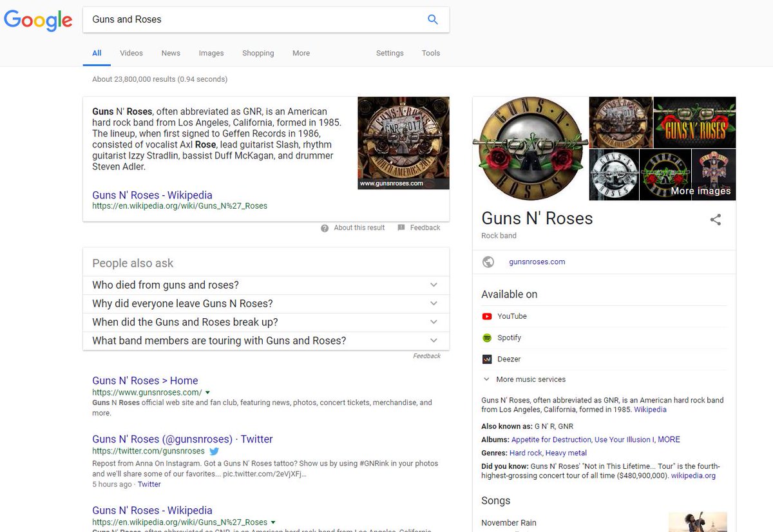Open large Guns N' Roses logo image
The height and width of the screenshot is (532, 773).
point(531,149)
